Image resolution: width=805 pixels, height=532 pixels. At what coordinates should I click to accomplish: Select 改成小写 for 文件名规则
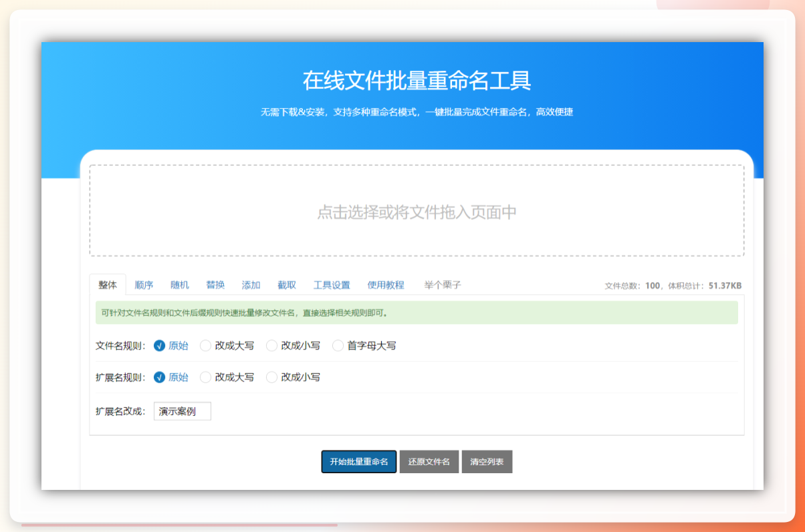[294, 346]
